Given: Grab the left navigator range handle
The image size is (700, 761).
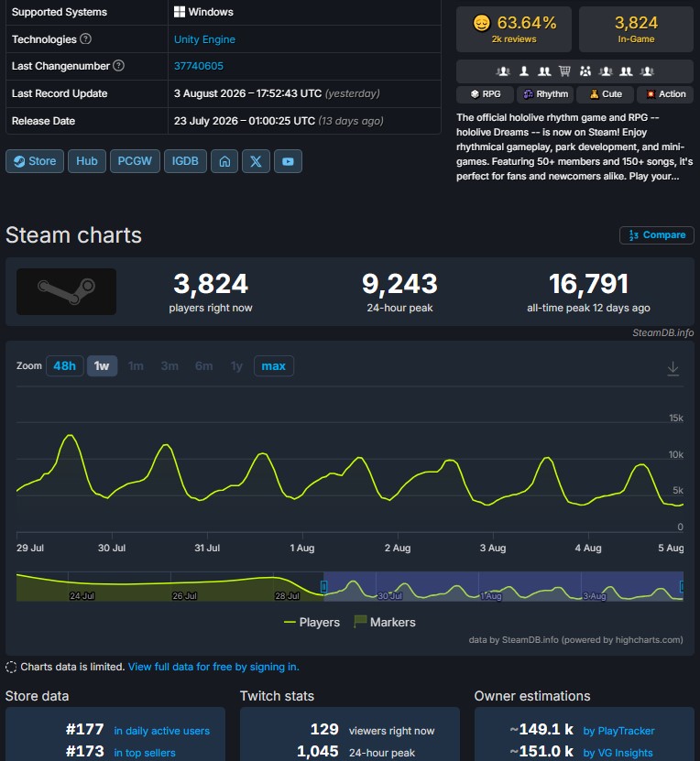Looking at the screenshot, I should (323, 587).
